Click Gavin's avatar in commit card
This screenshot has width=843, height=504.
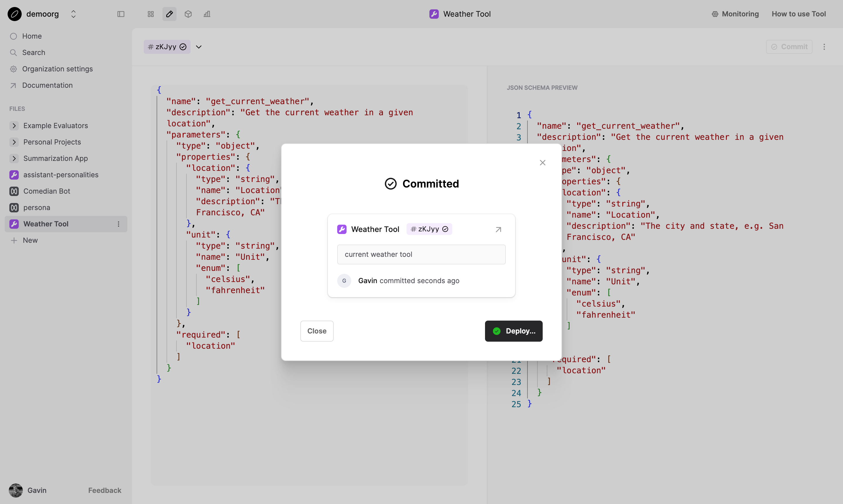(344, 281)
